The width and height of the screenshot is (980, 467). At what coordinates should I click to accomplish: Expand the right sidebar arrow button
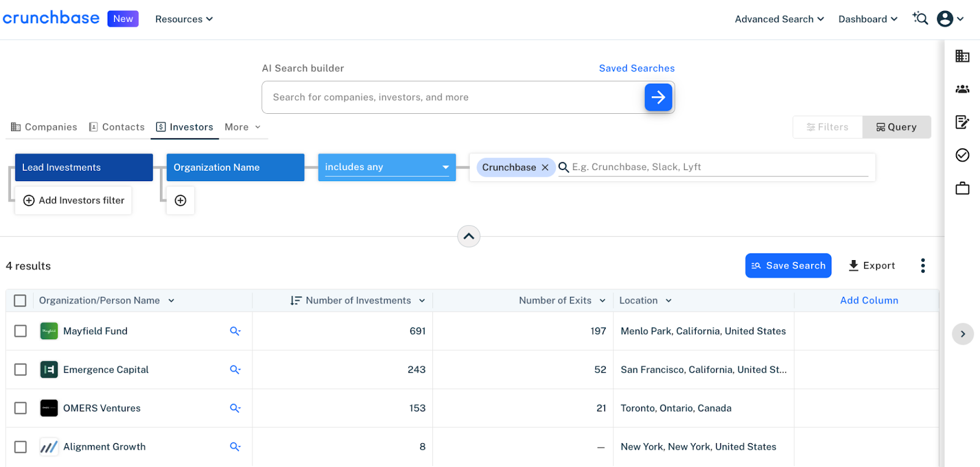coord(963,334)
